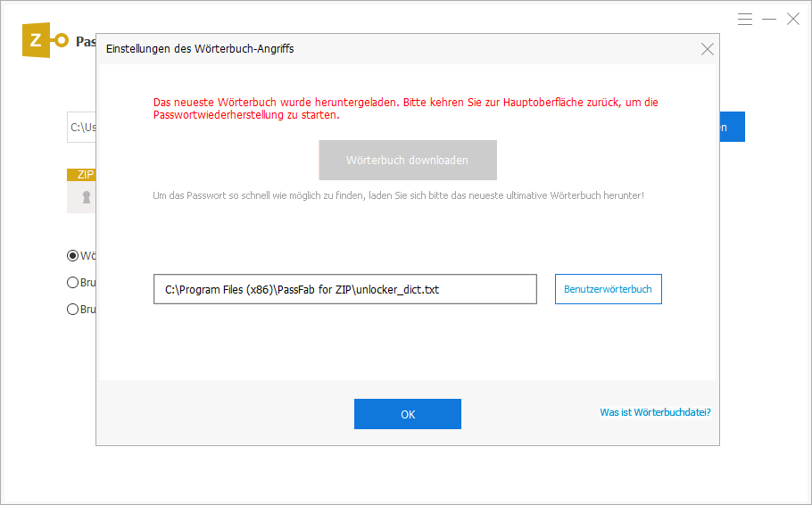812x505 pixels.
Task: Click the ZIP file path field behind dialog
Action: coord(81,127)
